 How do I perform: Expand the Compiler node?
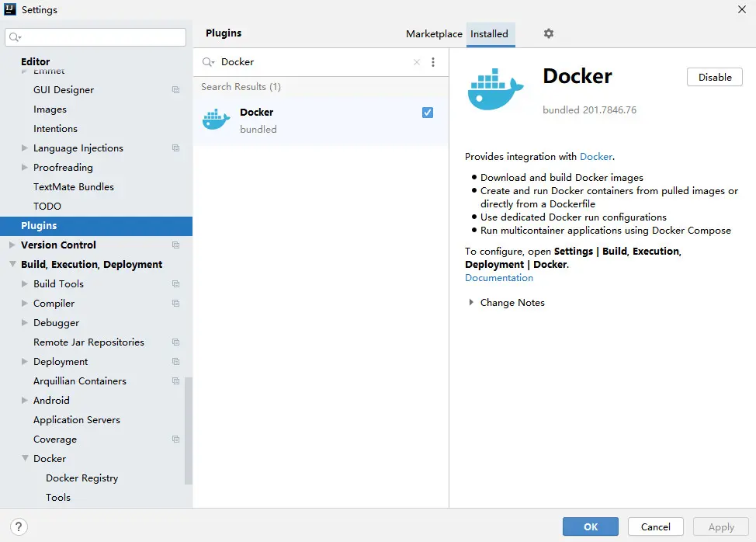(x=25, y=304)
